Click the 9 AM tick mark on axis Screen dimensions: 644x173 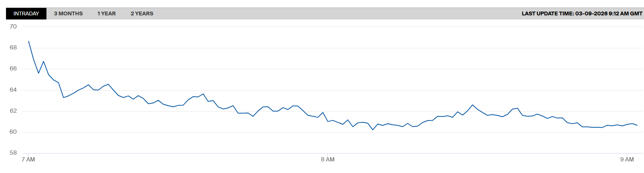tap(627, 154)
